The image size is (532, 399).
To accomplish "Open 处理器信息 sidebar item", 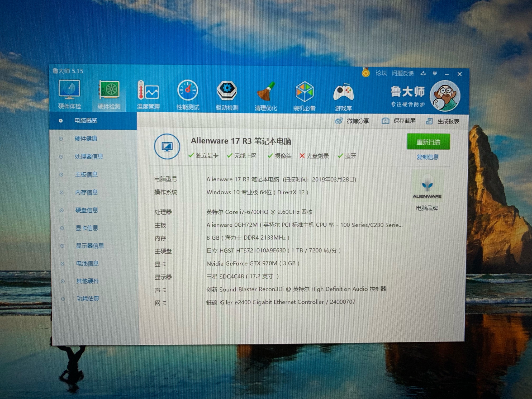I will coord(89,156).
